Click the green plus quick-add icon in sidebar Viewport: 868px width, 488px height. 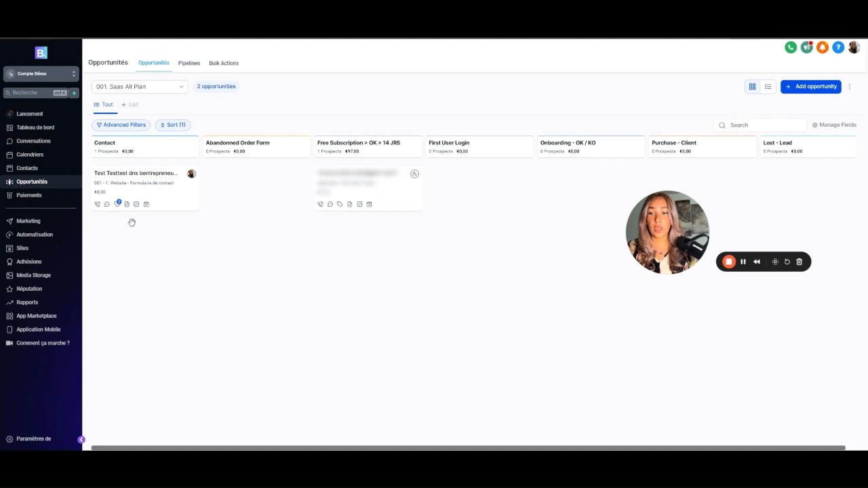point(74,93)
